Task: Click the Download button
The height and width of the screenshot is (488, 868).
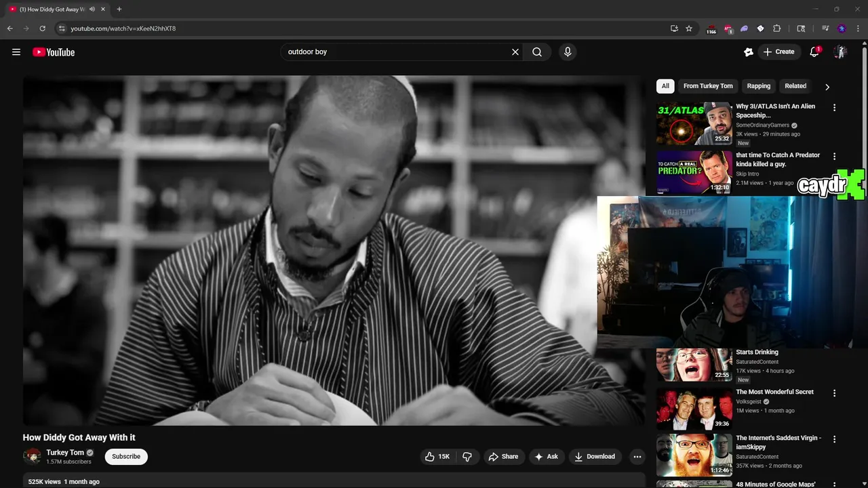Action: click(595, 457)
